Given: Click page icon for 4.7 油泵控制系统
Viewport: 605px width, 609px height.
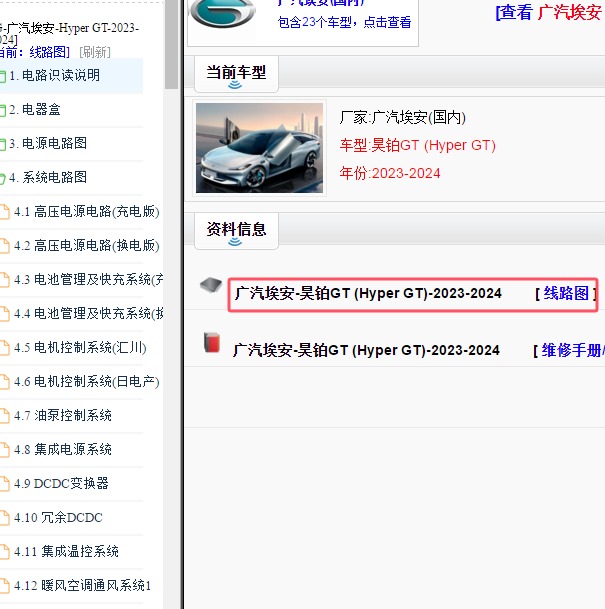Looking at the screenshot, I should 5,416.
